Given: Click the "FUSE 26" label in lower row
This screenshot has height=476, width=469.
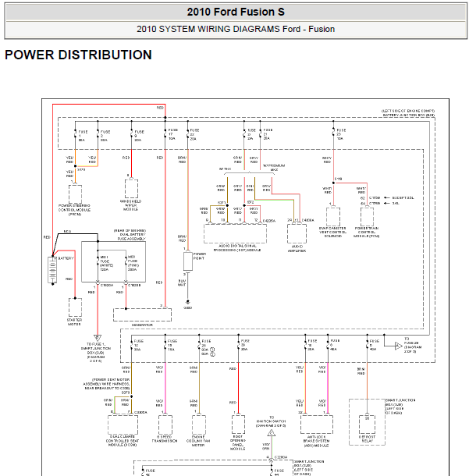Looking at the screenshot, I should (207, 343).
